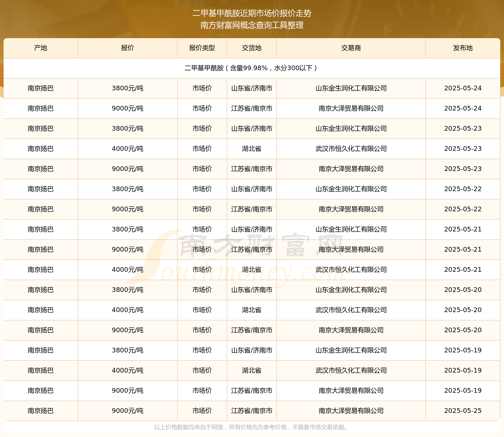Click the subtitle 南方财富网概念查询工具整理

(x=252, y=25)
